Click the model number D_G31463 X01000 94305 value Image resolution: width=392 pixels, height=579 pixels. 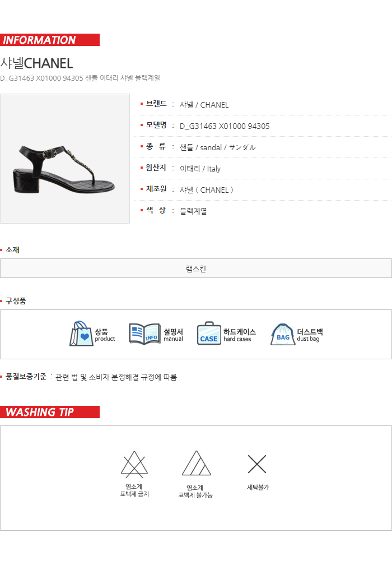click(x=225, y=126)
